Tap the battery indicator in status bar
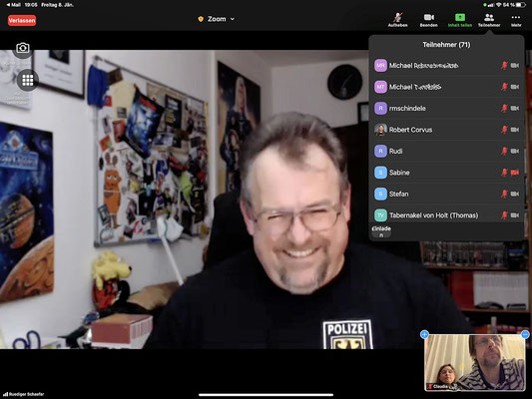Screen dimensions: 532x399 (x=520, y=5)
